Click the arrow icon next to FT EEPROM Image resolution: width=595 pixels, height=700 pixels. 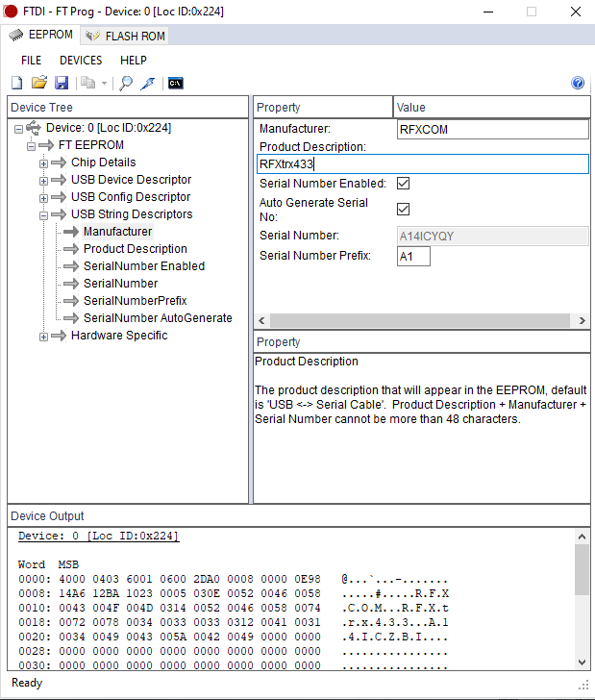click(x=46, y=145)
